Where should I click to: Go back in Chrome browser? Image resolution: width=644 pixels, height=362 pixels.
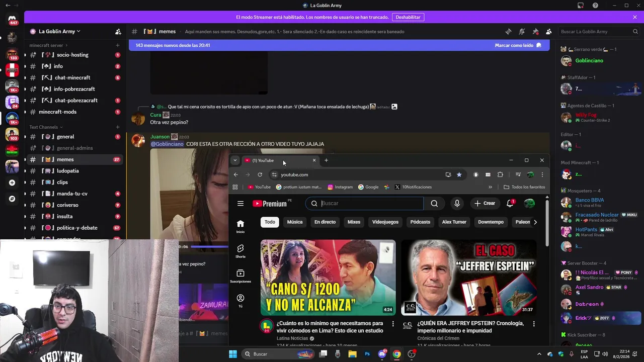[x=235, y=174]
